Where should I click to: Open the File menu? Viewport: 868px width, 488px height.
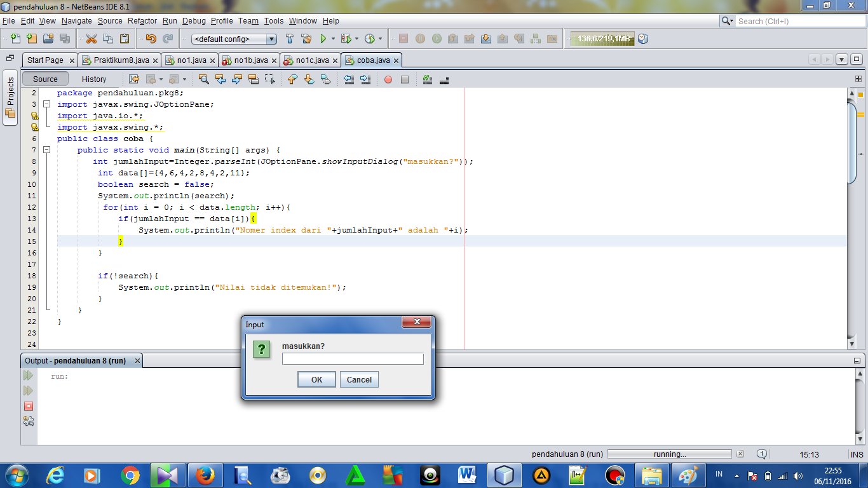pyautogui.click(x=9, y=21)
